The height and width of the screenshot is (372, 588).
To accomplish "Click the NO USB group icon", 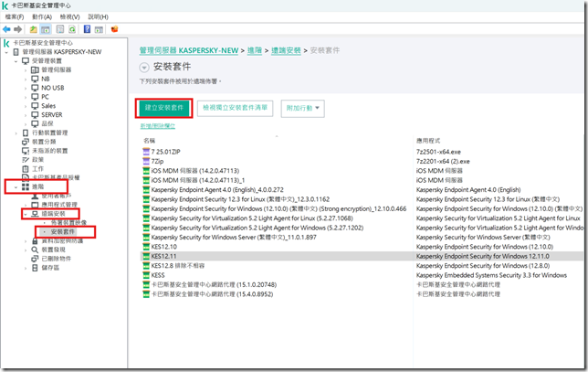I will coord(35,88).
